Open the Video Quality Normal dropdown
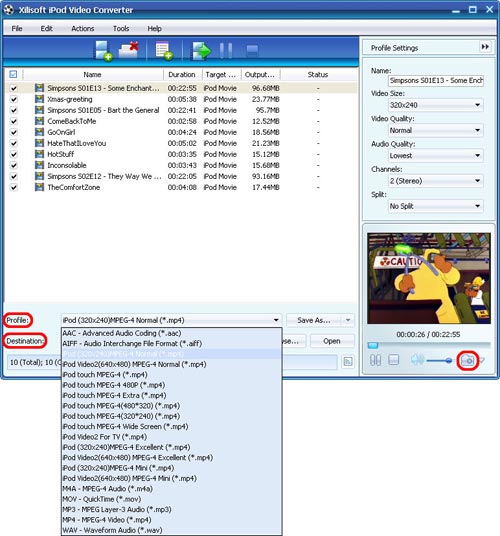This screenshot has height=536, width=500. pyautogui.click(x=436, y=130)
